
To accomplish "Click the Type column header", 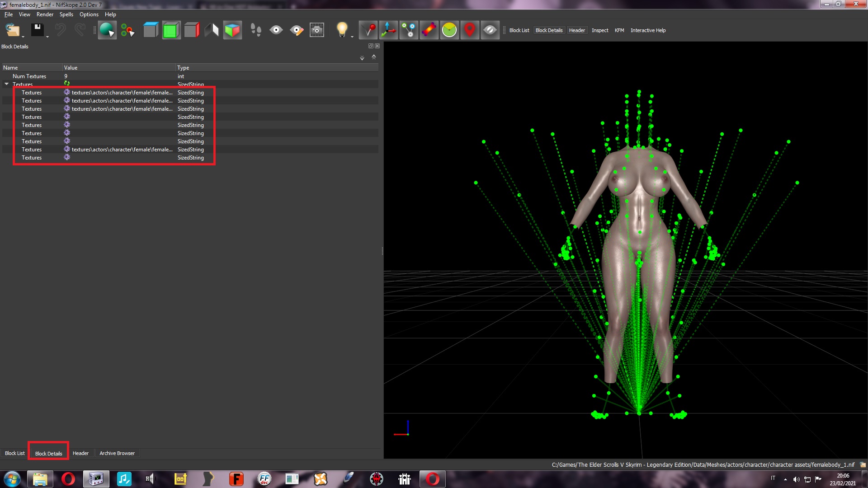I will pos(277,68).
